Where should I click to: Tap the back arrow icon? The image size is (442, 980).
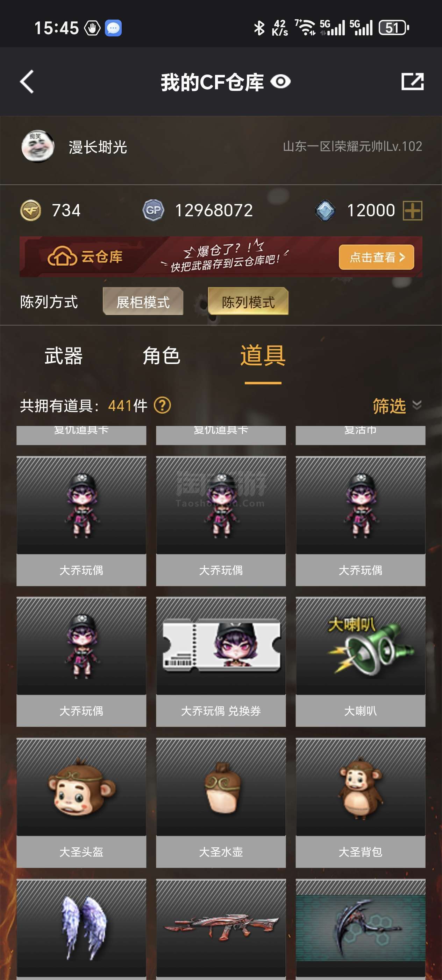click(27, 82)
